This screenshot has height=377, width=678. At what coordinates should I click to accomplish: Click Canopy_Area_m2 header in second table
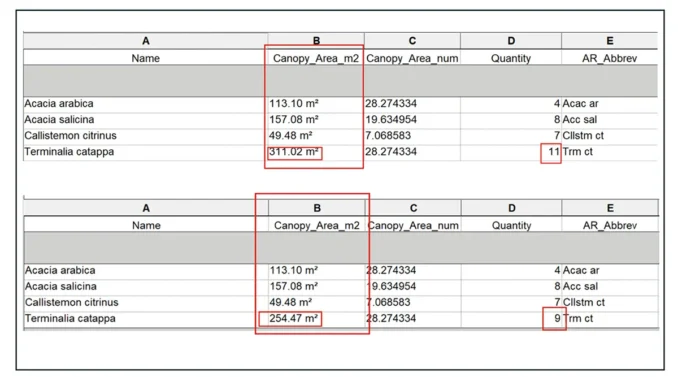[x=317, y=225]
